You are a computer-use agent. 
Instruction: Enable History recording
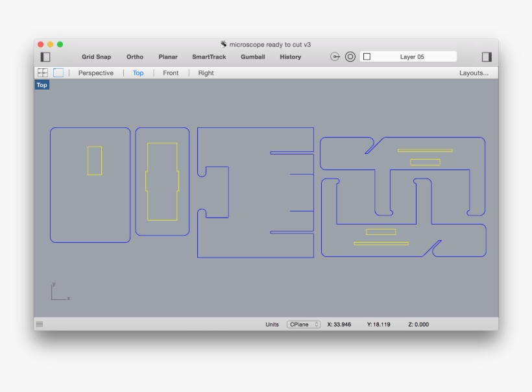pyautogui.click(x=290, y=57)
